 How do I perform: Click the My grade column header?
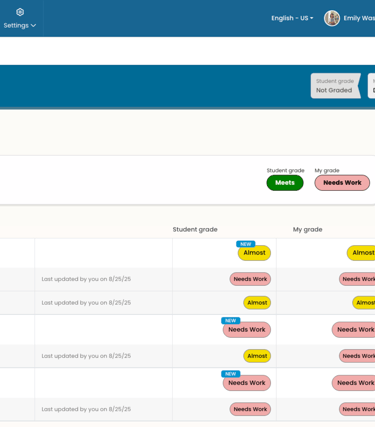coord(307,229)
